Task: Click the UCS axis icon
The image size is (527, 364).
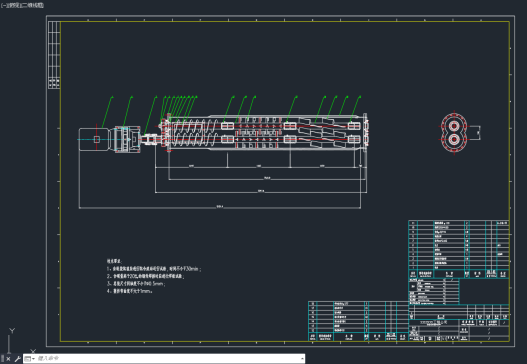Action: (x=20, y=341)
